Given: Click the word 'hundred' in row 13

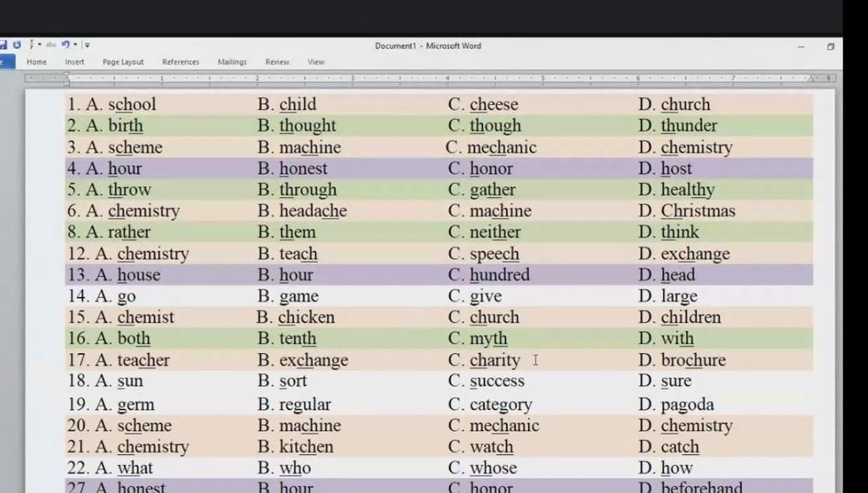Looking at the screenshot, I should pyautogui.click(x=499, y=274).
